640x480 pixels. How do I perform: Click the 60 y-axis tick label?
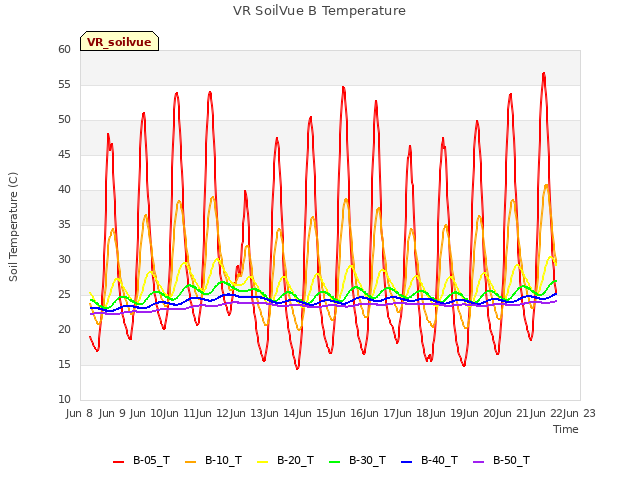[x=64, y=49]
